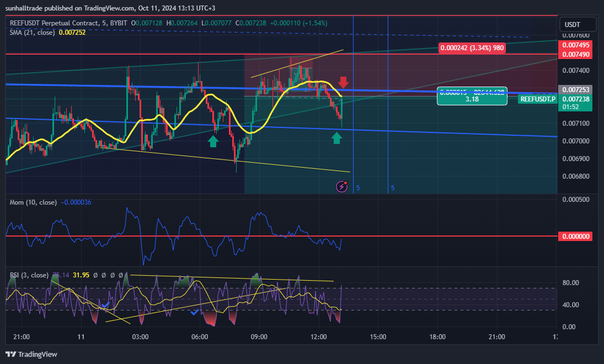This screenshot has width=604, height=364.
Task: Click the 12:00 time axis label
Action: [319, 336]
